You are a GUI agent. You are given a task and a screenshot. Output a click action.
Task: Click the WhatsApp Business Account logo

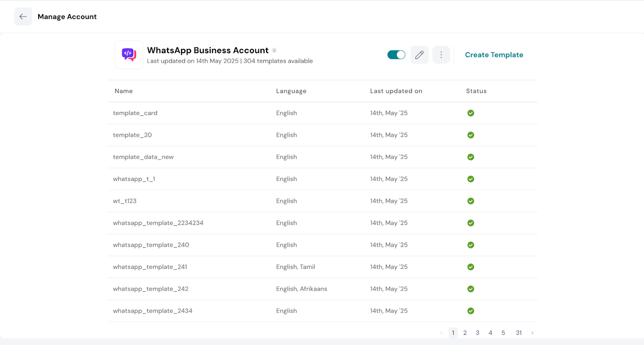[x=129, y=54]
